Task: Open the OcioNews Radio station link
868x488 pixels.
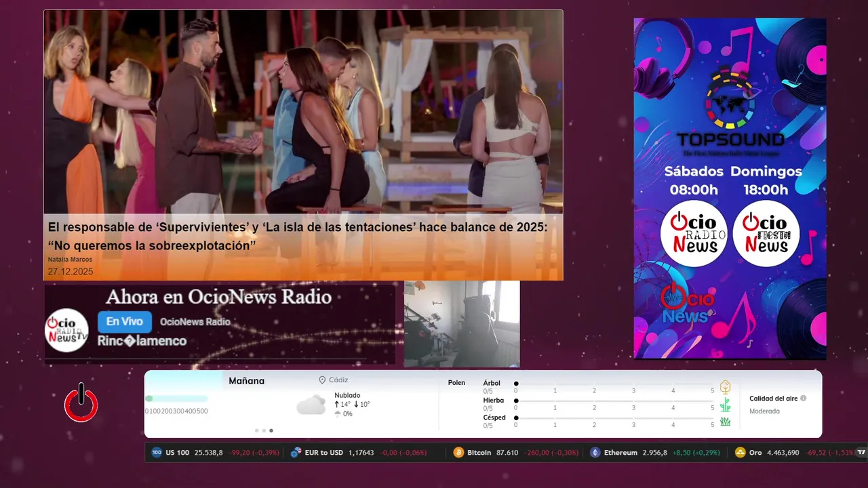Action: tap(195, 322)
